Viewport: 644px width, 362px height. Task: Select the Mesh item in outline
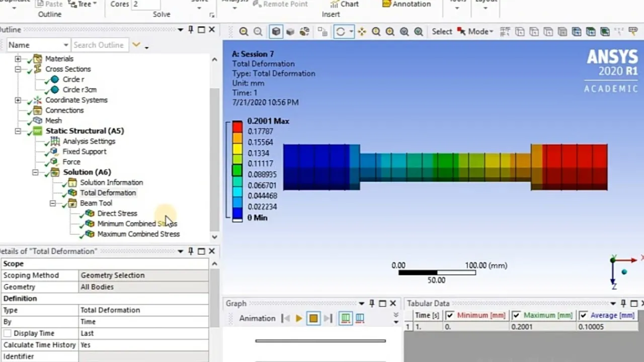53,121
